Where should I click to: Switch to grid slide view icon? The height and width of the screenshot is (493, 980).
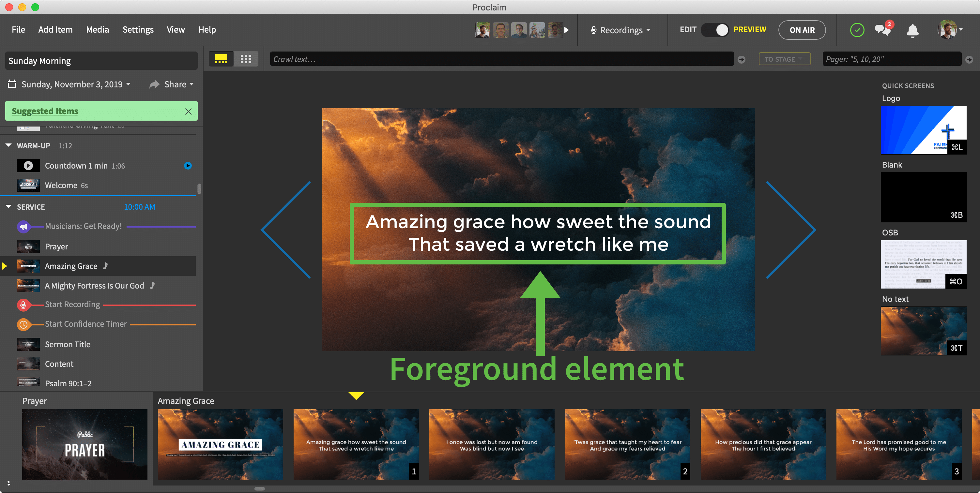246,59
